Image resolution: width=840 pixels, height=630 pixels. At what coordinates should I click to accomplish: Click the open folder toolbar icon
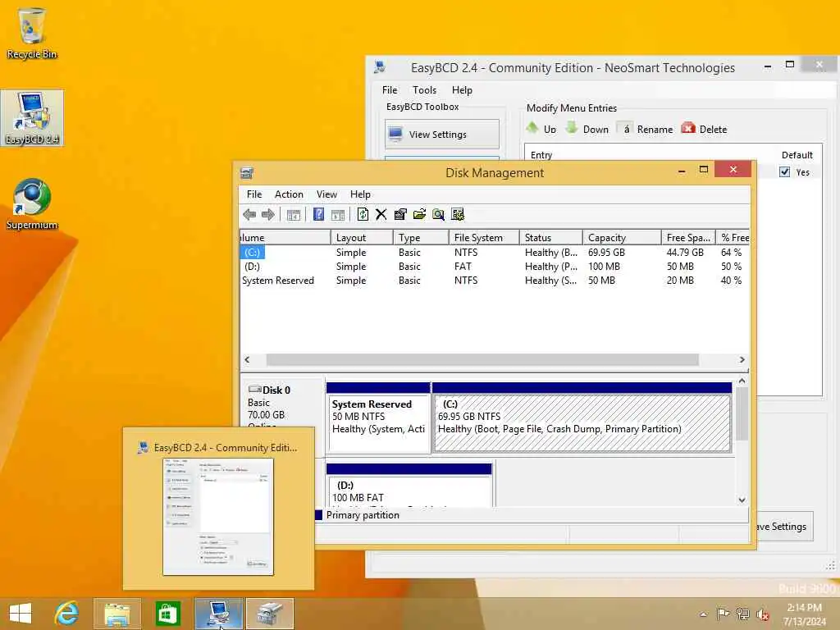[419, 215]
